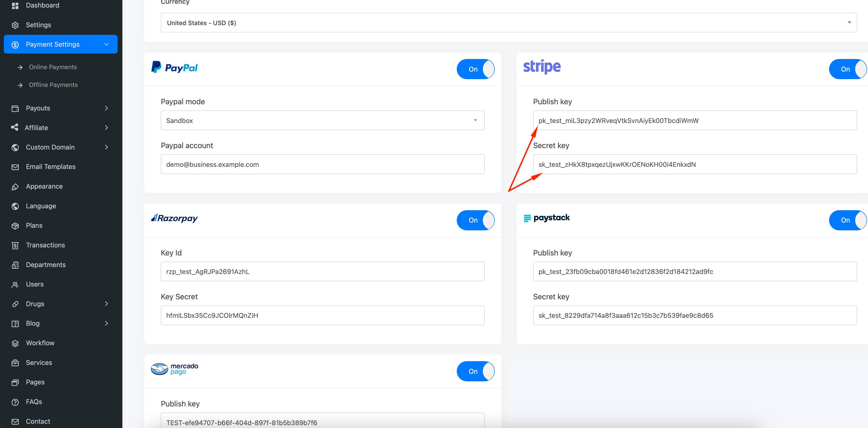Click the Appearance brush icon

[15, 187]
